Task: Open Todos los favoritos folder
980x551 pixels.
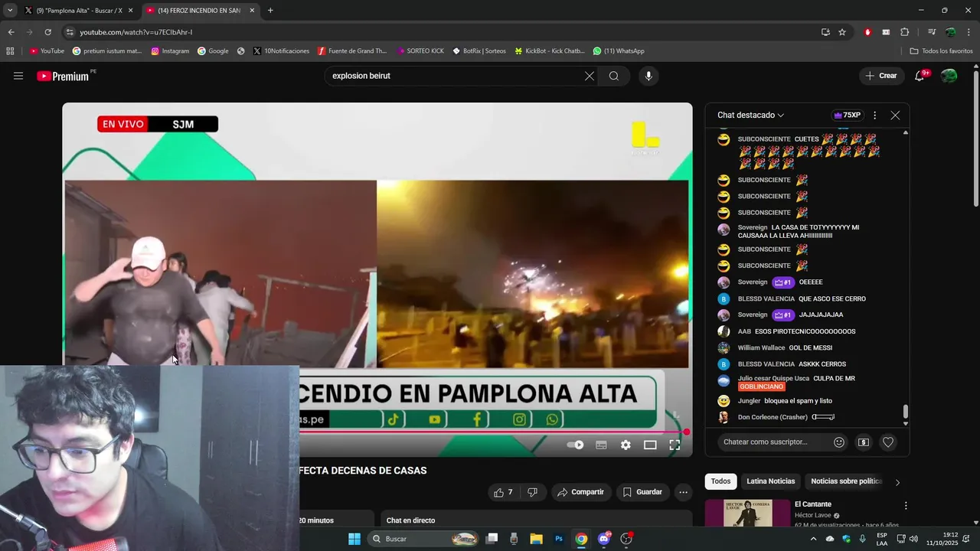Action: point(941,51)
